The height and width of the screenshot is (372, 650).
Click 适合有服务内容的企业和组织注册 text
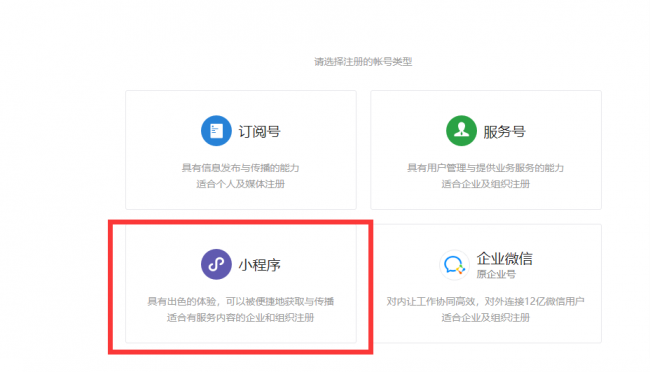click(240, 317)
